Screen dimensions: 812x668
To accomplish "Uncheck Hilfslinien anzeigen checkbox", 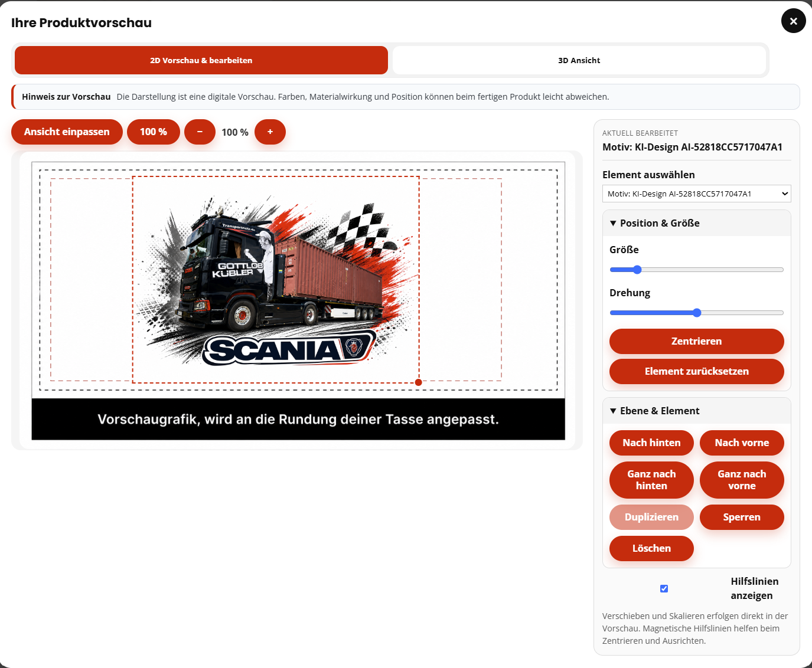I will (x=664, y=588).
